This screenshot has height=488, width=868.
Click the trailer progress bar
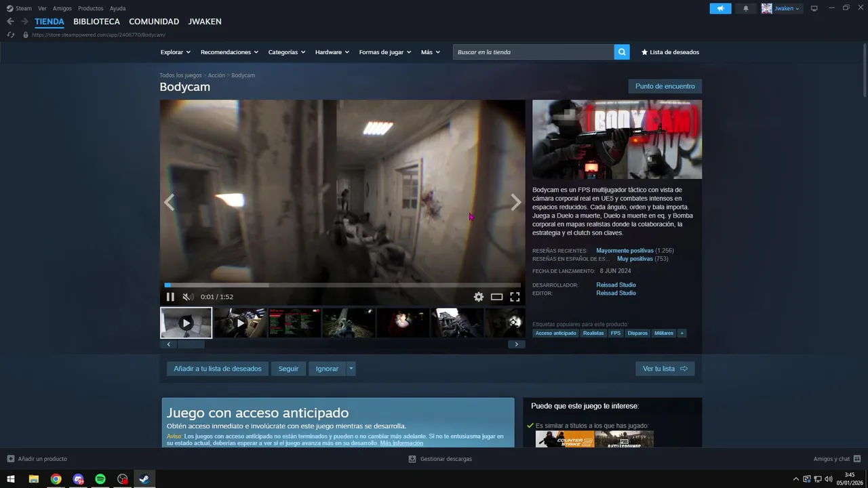(x=342, y=285)
